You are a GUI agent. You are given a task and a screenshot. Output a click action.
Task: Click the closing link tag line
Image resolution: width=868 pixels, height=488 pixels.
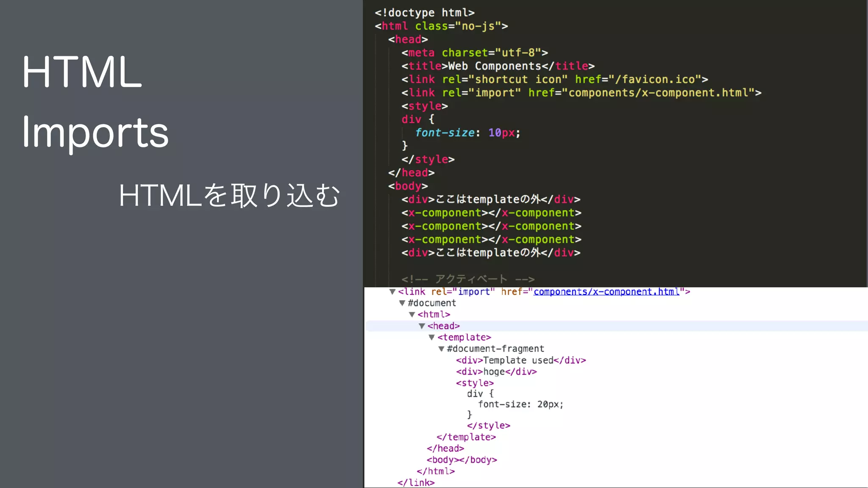[416, 482]
